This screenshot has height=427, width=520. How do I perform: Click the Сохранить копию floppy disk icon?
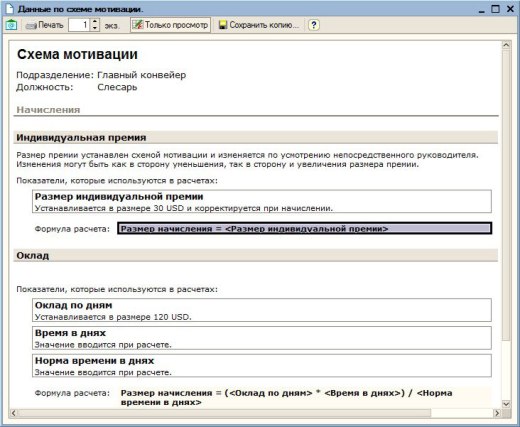[x=223, y=25]
